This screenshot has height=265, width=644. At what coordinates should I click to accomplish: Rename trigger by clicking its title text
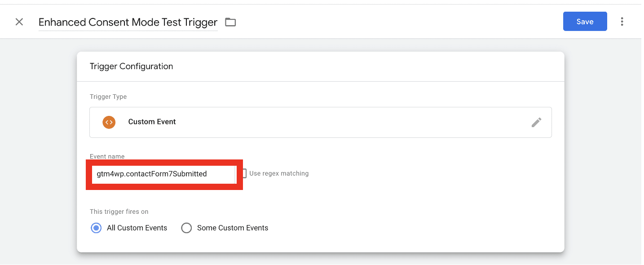(128, 22)
